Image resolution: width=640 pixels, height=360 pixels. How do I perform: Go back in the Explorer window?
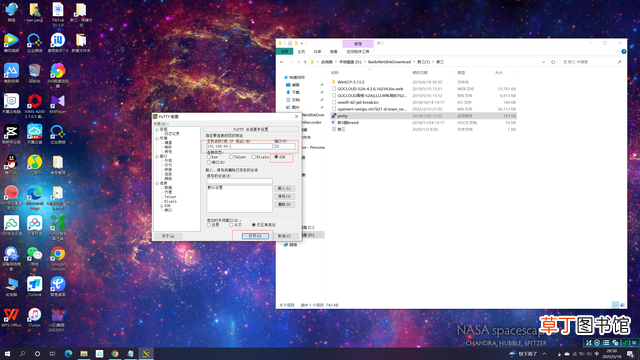[x=282, y=62]
